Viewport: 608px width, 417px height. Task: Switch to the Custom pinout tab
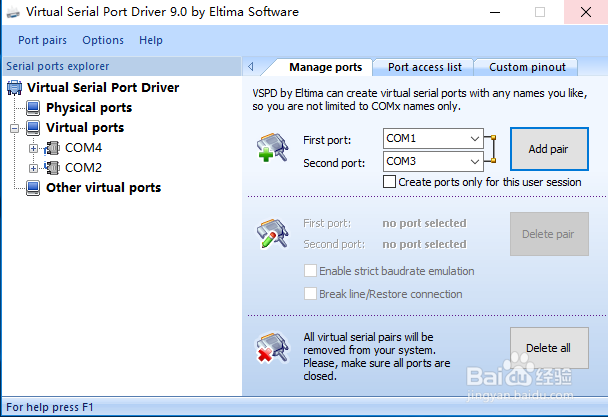pyautogui.click(x=527, y=67)
